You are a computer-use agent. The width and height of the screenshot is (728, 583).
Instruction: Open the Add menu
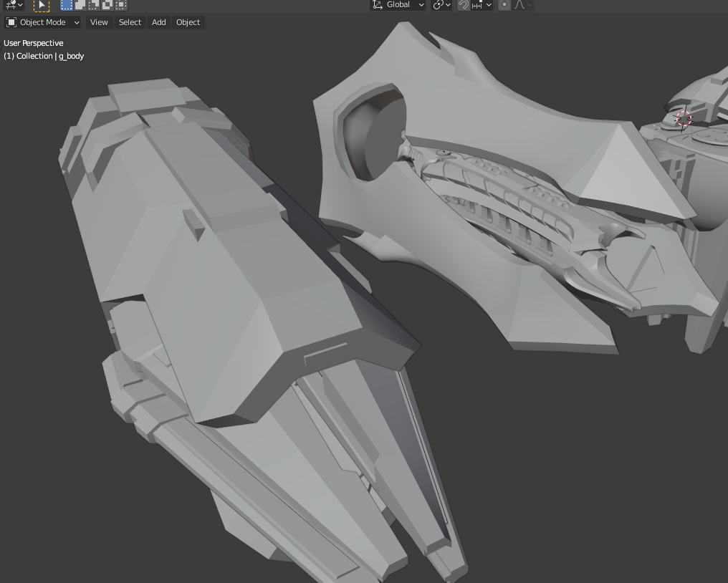[159, 22]
